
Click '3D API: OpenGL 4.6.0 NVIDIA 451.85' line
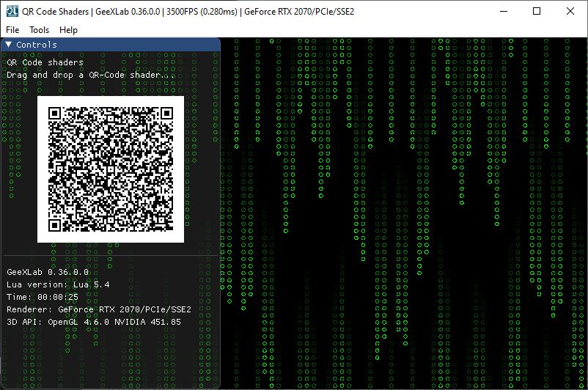[x=94, y=322]
